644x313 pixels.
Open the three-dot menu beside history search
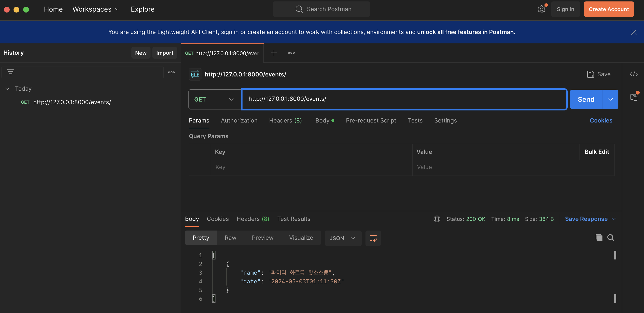point(171,72)
